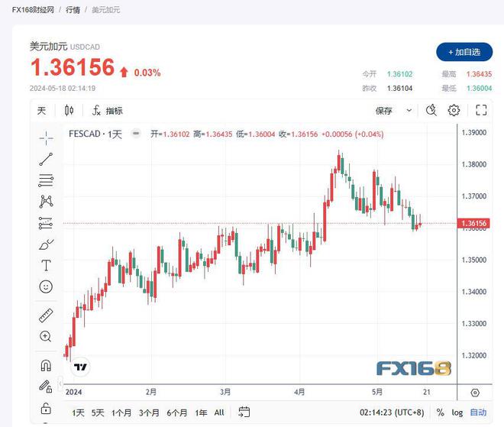Toggle the log scale option
Viewport: 504px width, 427px height.
coord(457,412)
